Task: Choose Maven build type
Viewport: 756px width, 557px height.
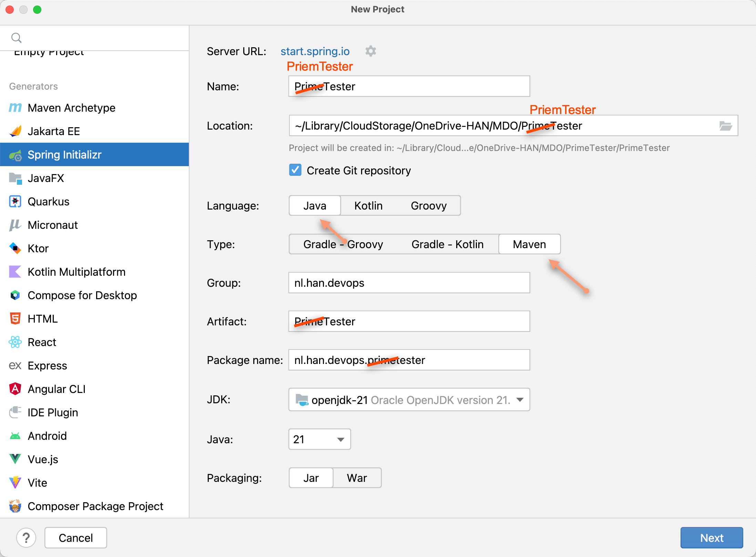Action: 530,244
